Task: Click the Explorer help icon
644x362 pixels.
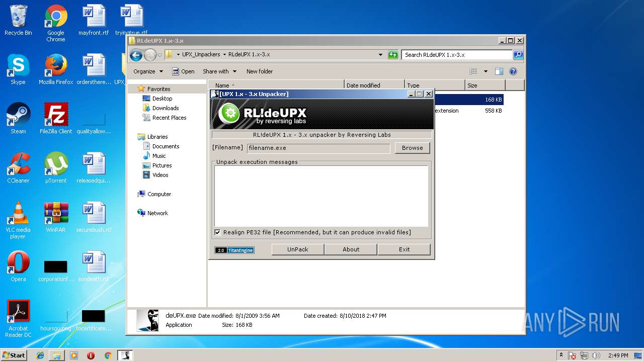Action: pyautogui.click(x=513, y=71)
